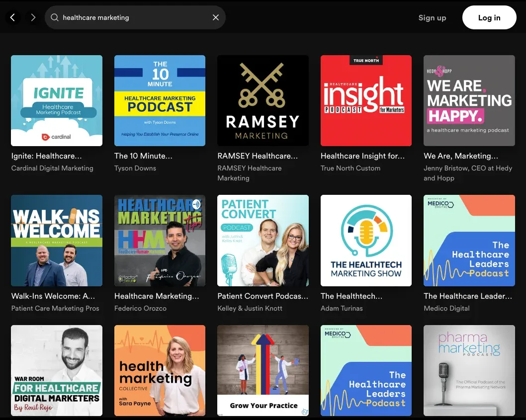Click the title 'Patient Convert Podcas...'

[x=263, y=296]
